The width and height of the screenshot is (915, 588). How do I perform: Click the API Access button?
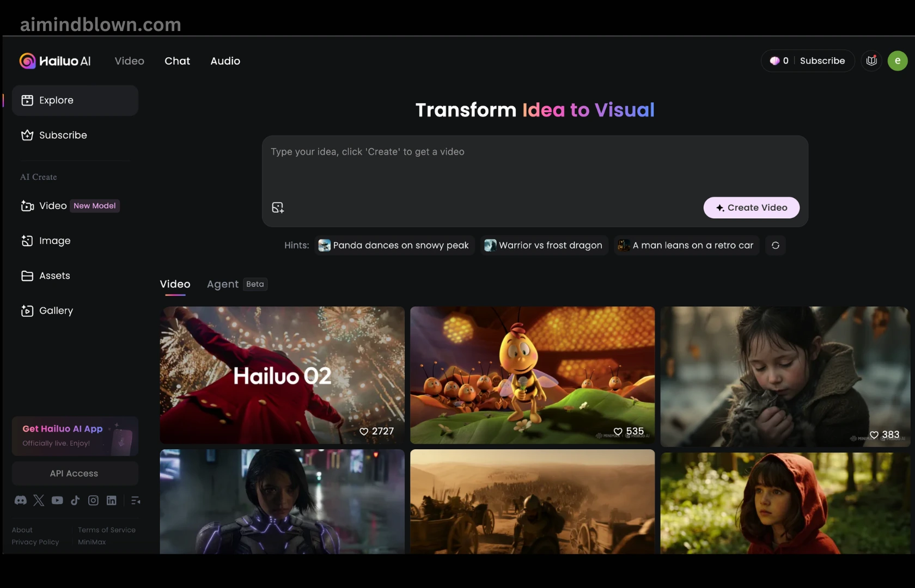coord(75,474)
